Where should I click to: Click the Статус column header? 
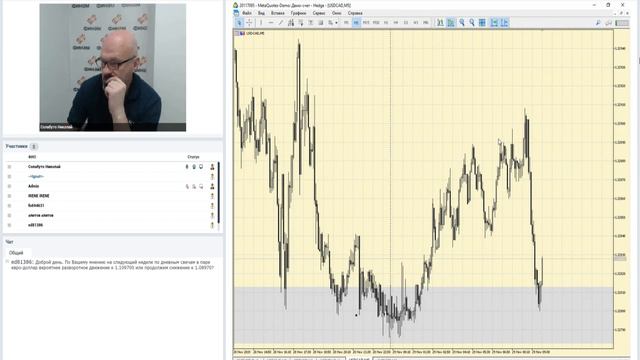point(193,157)
